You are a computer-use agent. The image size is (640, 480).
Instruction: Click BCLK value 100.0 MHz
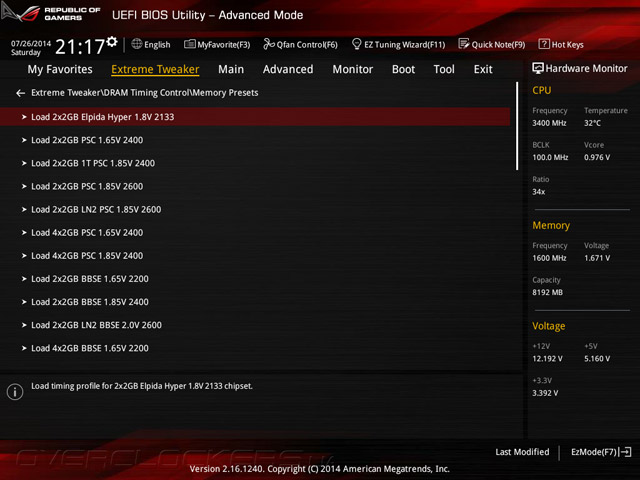[550, 157]
